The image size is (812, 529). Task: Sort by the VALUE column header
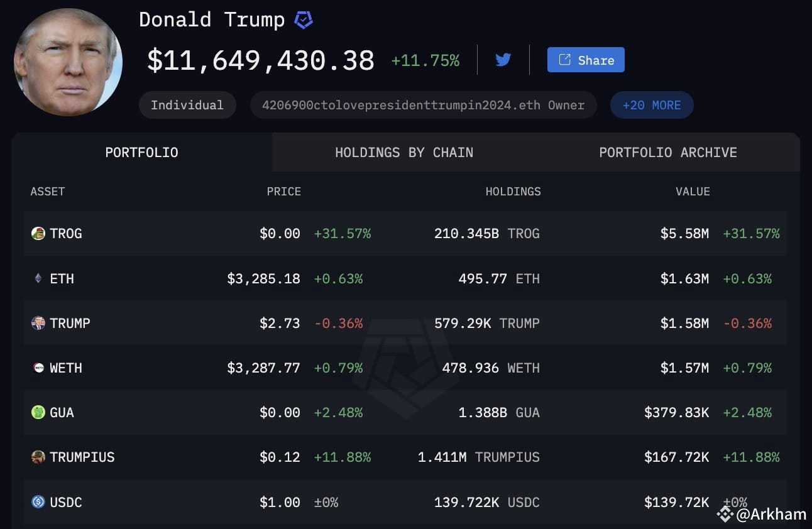(693, 192)
